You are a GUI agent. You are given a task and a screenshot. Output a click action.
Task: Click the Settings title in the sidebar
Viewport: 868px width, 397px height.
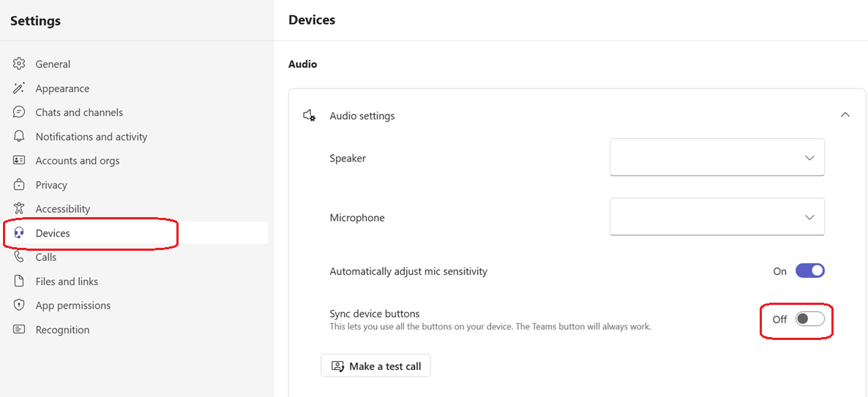click(x=35, y=21)
